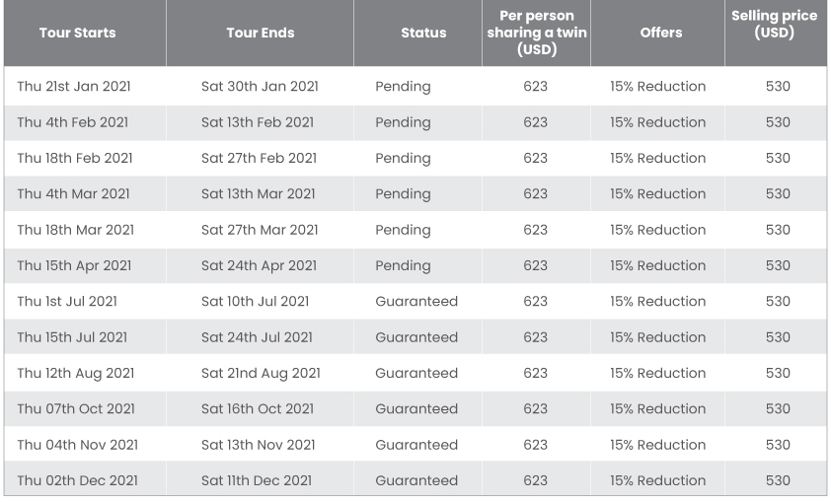The width and height of the screenshot is (831, 504).
Task: Select the Thu 18th Feb 2021 tour row
Action: click(415, 158)
